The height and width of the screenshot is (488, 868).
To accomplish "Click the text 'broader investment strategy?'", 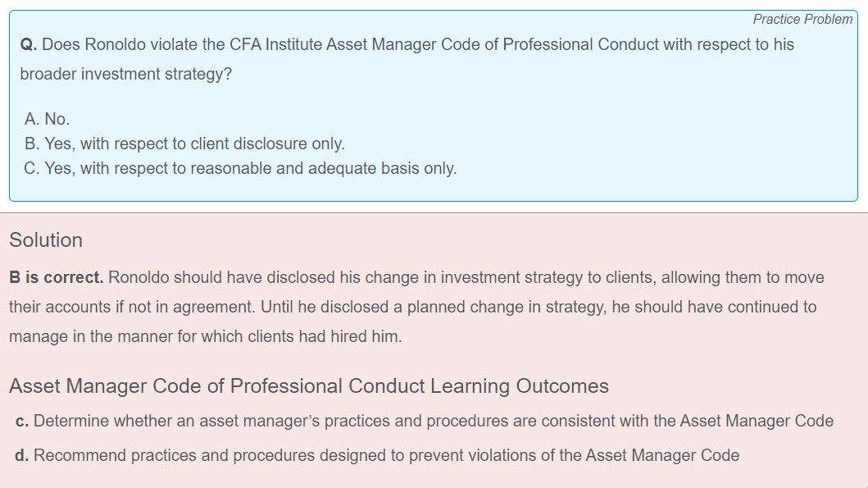I will pos(125,74).
